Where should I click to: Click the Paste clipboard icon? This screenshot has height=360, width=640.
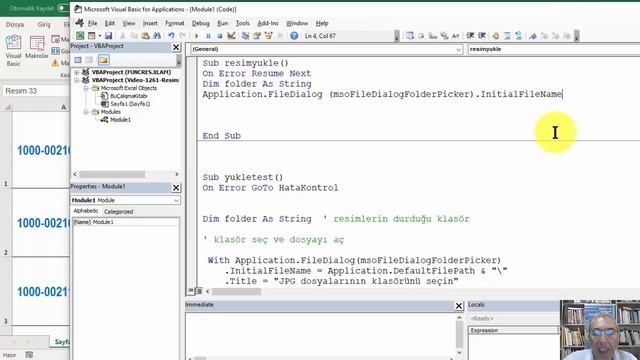[145, 36]
